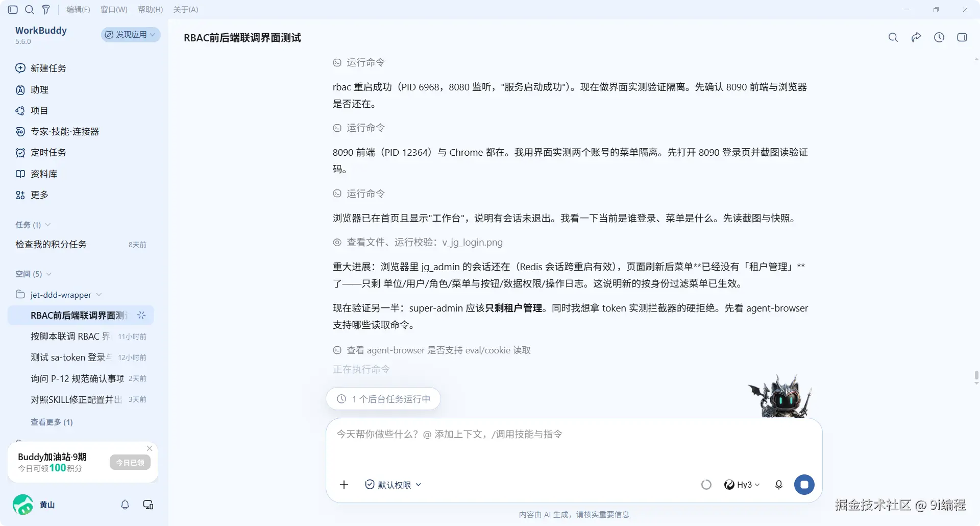The width and height of the screenshot is (980, 526).
Task: Expand the 运行命令 step below rbac 重启成功
Action: coord(359,128)
